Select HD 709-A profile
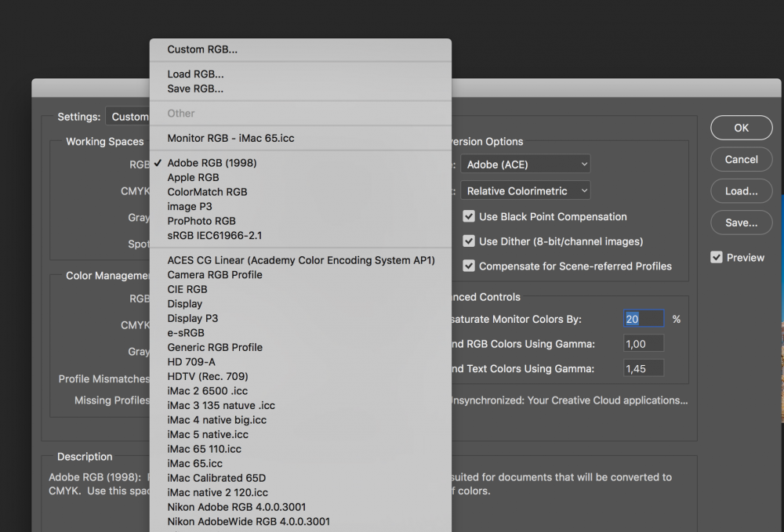The width and height of the screenshot is (784, 532). (300, 362)
